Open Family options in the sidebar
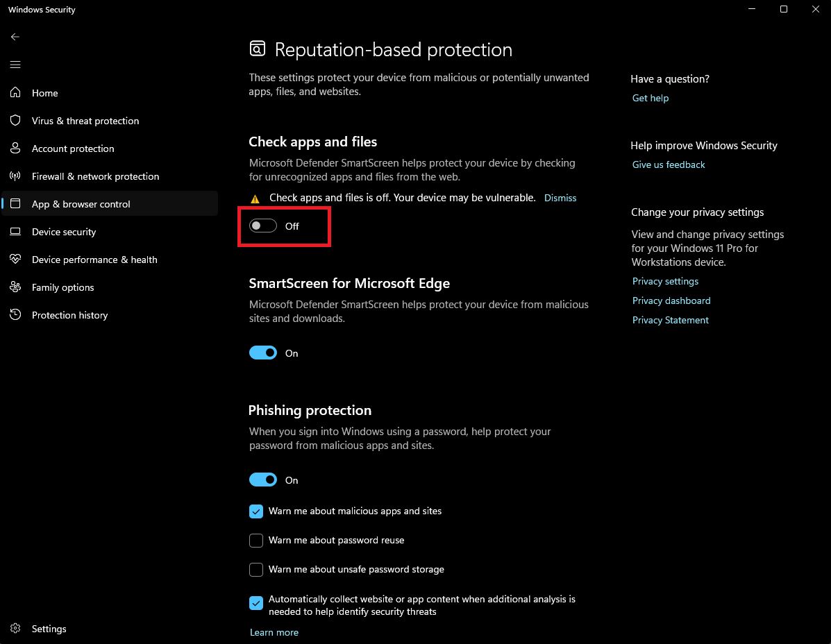The width and height of the screenshot is (831, 644). [62, 287]
